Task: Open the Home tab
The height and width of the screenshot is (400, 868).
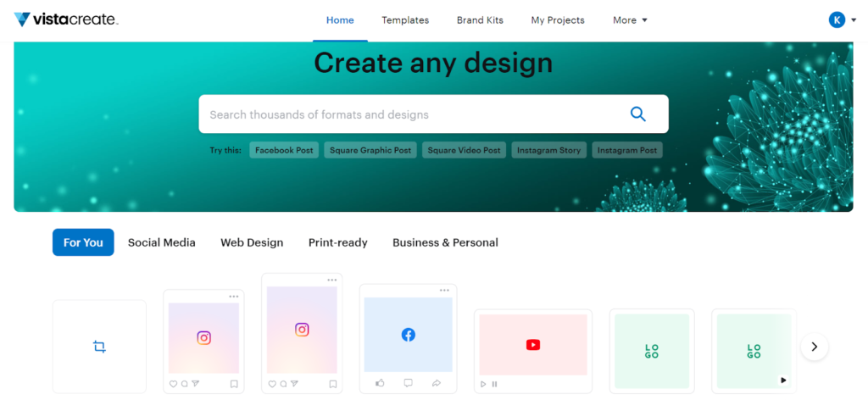Action: (340, 20)
